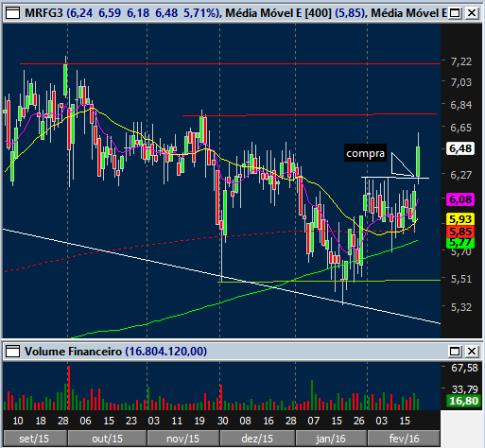Screen dimensions: 485x448
Task: Select the 'compra' annotation label
Action: (365, 153)
